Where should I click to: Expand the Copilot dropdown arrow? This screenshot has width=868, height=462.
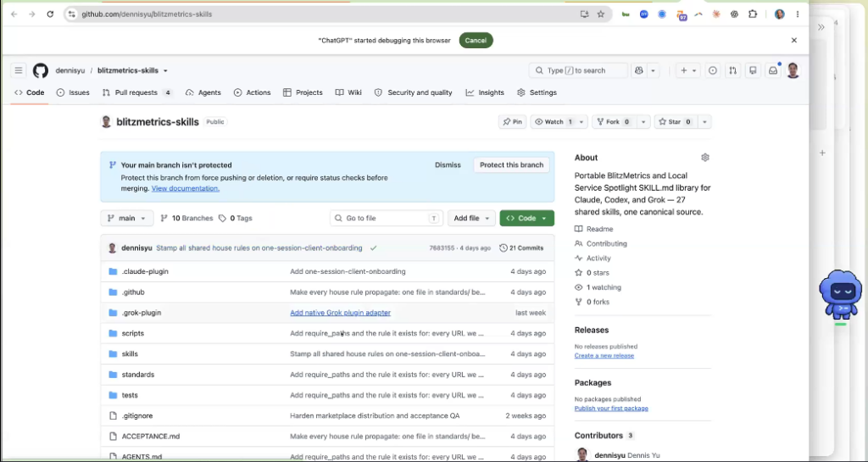pyautogui.click(x=653, y=70)
